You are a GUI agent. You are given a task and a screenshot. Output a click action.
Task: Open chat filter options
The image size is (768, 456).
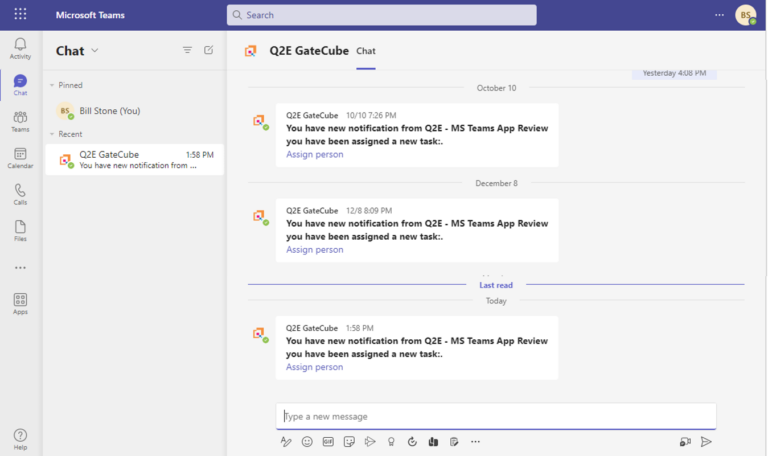[187, 50]
